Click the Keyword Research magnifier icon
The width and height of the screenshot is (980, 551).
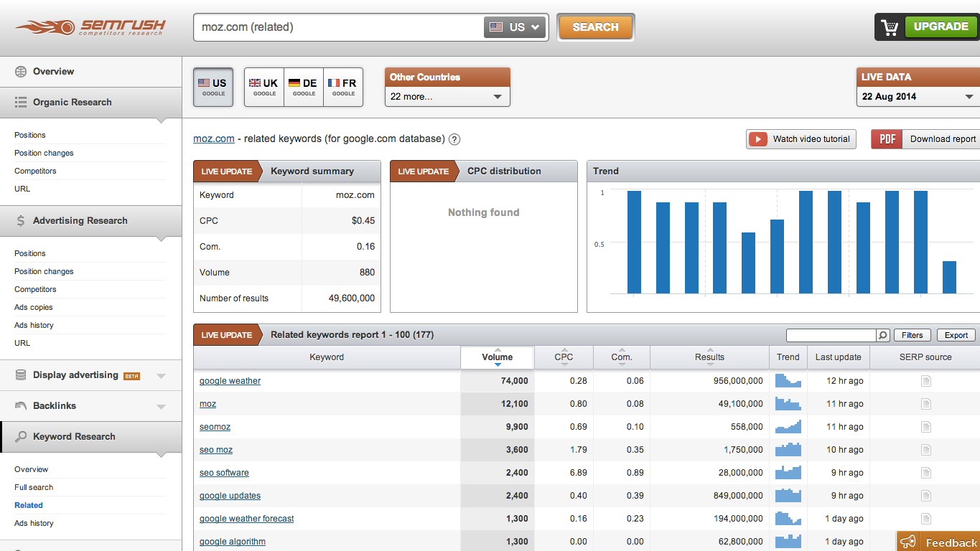pyautogui.click(x=20, y=437)
